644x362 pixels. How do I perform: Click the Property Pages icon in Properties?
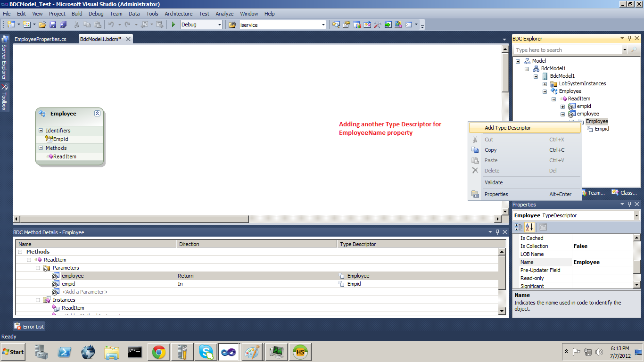coord(543,227)
